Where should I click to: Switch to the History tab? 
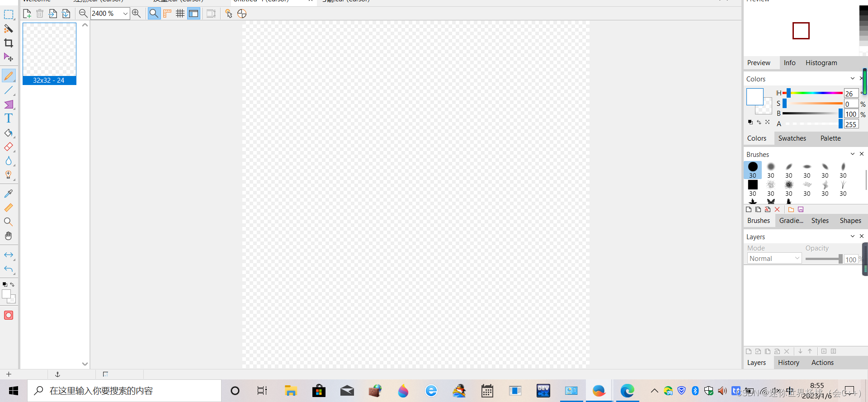coord(788,363)
